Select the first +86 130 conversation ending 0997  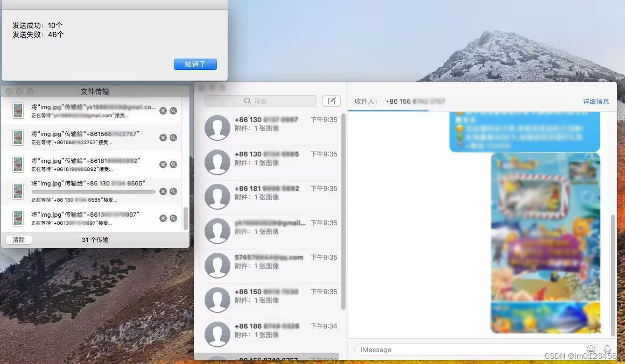click(x=271, y=128)
